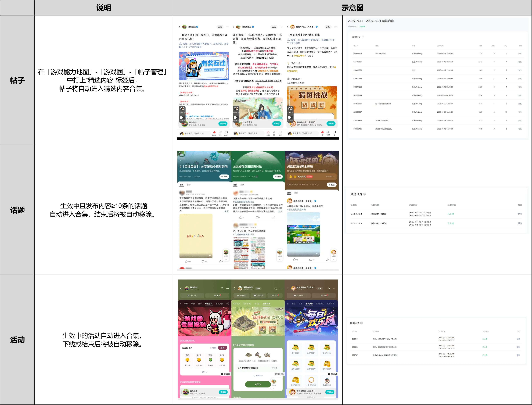Tap 奖励记录 gift icon on pink page
Image resolution: width=532 pixels, height=405 pixels.
(222, 374)
